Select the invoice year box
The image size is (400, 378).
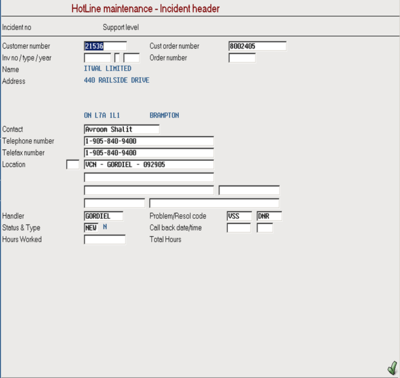click(131, 58)
